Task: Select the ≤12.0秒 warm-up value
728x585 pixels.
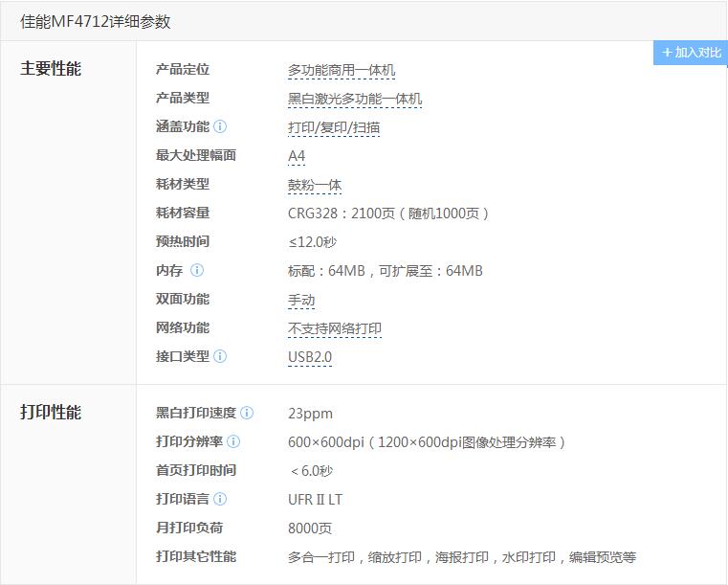Action: point(312,242)
